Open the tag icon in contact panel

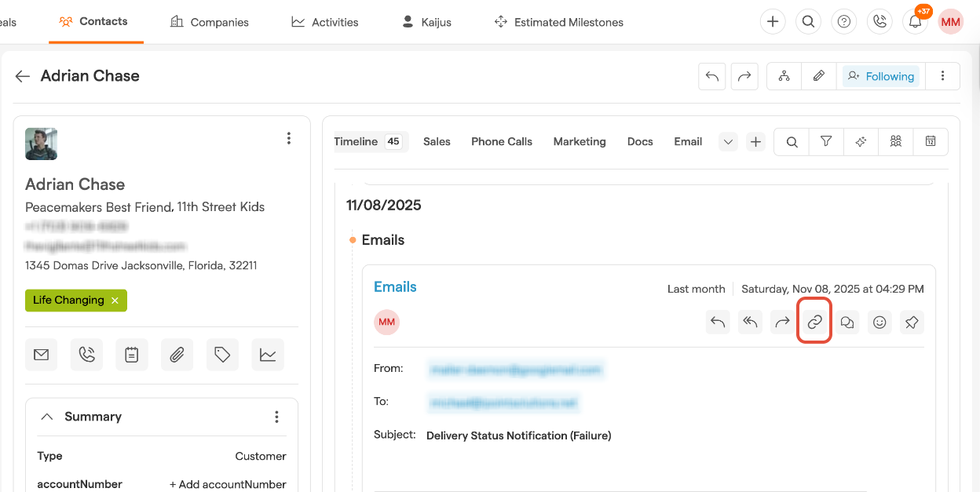[x=222, y=355]
